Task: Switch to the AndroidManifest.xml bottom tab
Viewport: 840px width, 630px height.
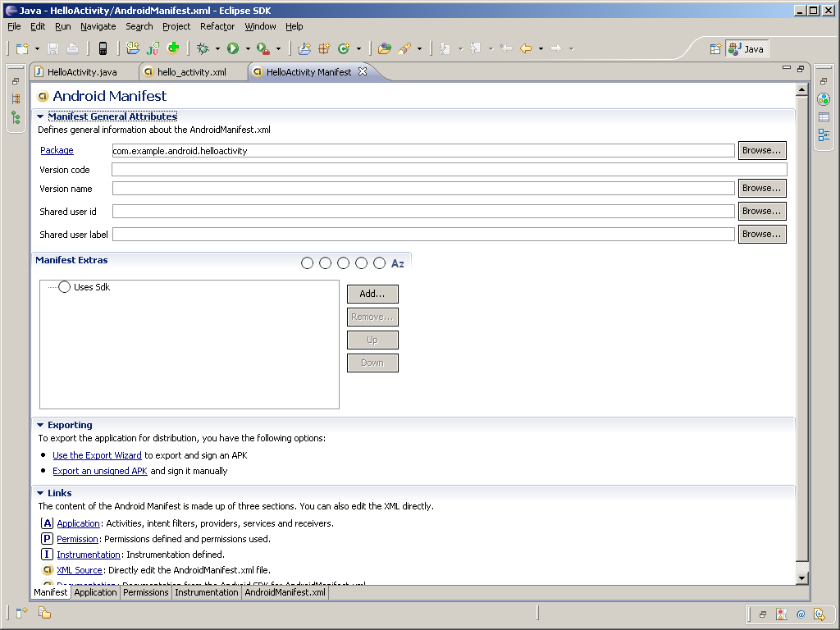Action: 285,592
